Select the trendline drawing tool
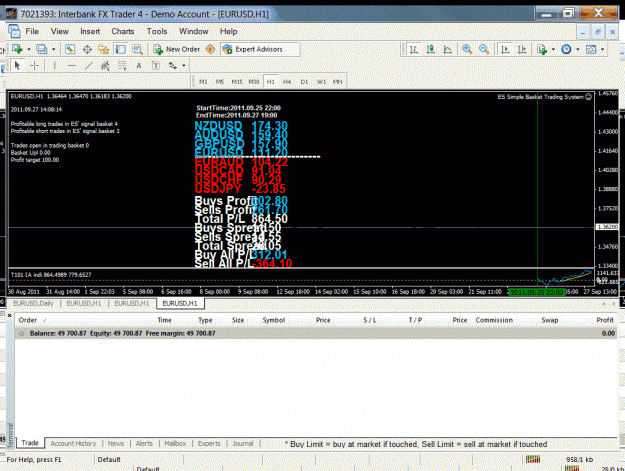 (x=88, y=65)
